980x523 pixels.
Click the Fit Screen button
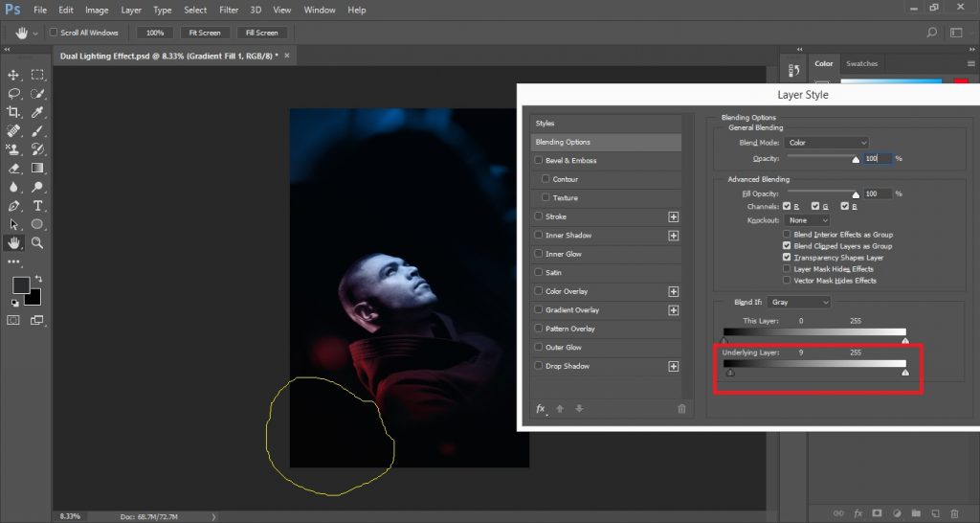point(205,33)
